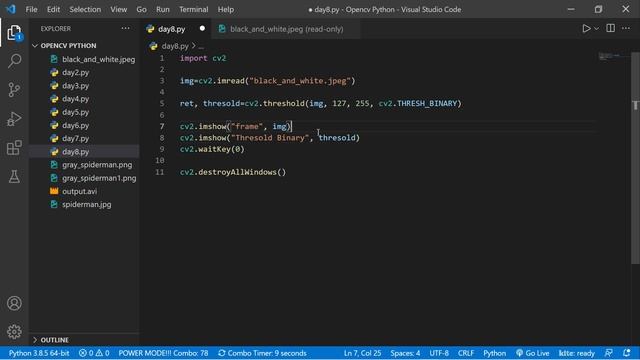
Task: Split the editor right
Action: [x=611, y=28]
